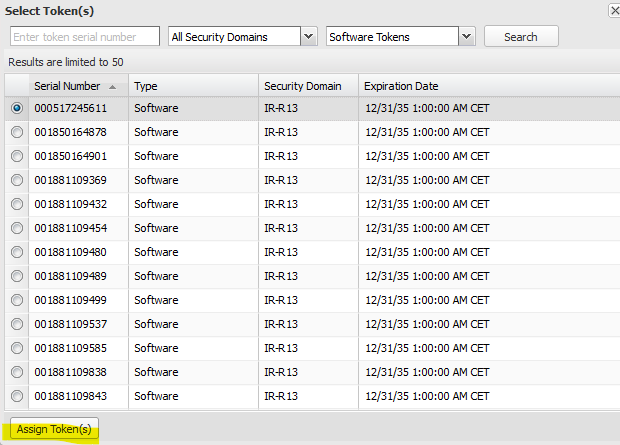620x445 pixels.
Task: Sort by Type column header
Action: coord(146,86)
